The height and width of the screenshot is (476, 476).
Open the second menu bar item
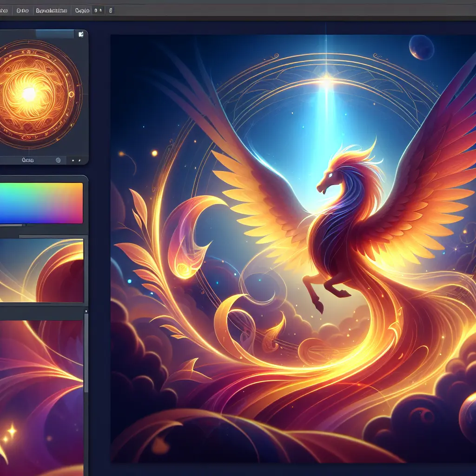click(x=22, y=10)
